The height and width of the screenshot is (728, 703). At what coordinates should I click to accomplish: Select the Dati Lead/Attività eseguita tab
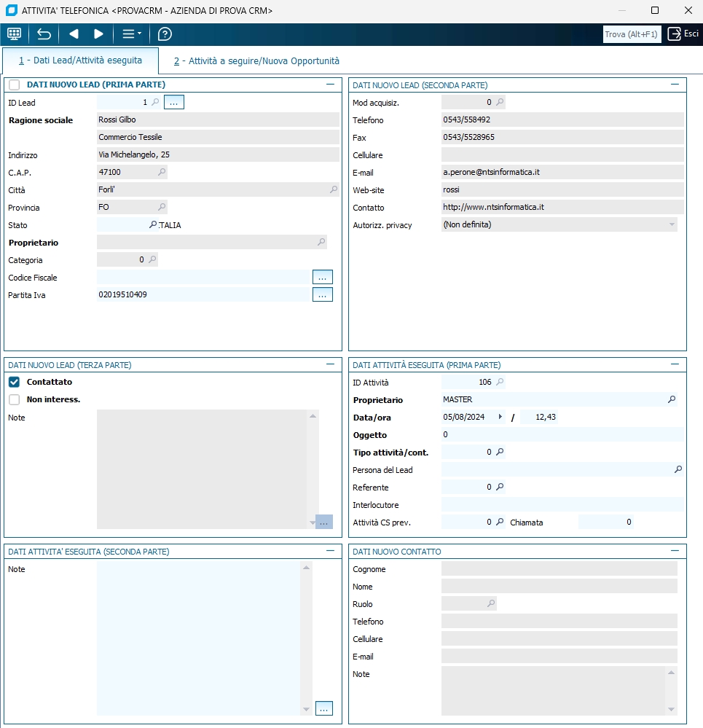coord(80,60)
